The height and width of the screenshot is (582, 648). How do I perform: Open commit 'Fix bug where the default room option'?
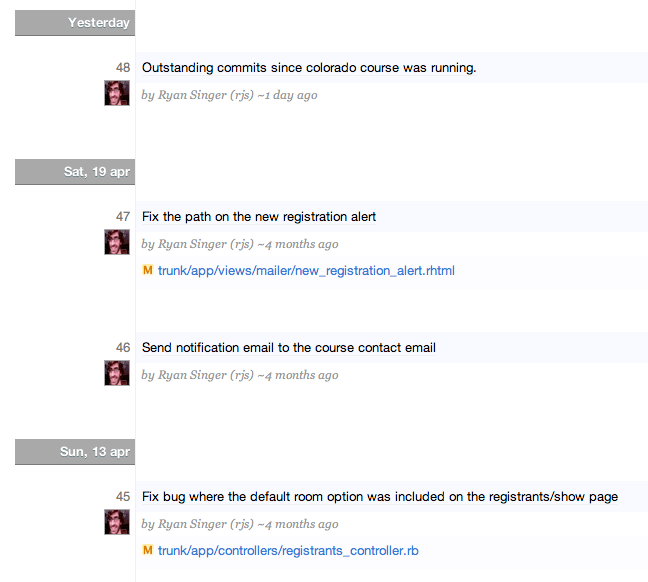pos(380,496)
